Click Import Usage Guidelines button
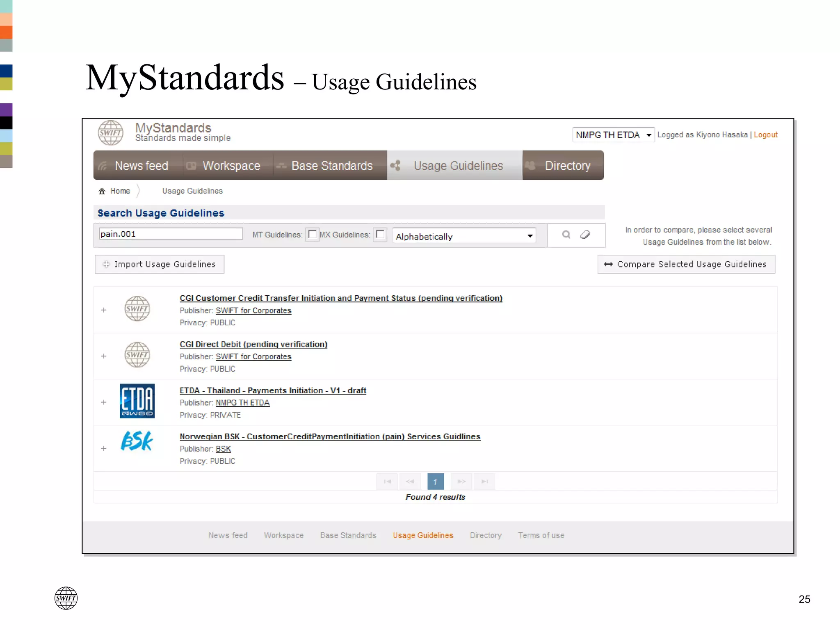This screenshot has height=630, width=840. [x=160, y=264]
